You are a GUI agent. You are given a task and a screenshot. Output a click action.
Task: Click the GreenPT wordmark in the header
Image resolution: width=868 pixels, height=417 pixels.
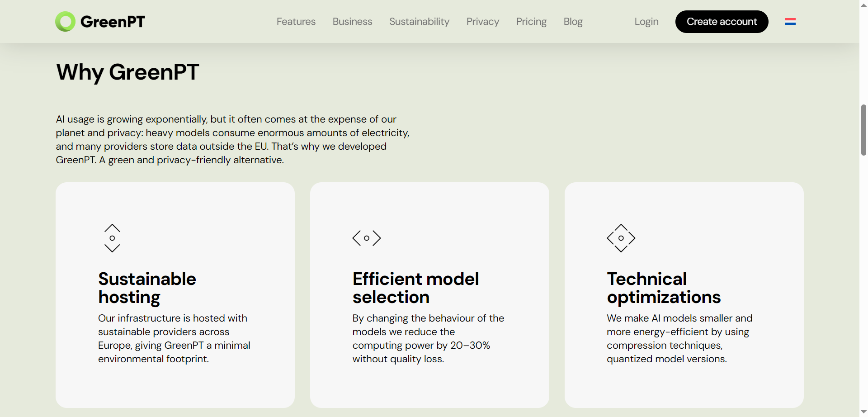tap(113, 22)
